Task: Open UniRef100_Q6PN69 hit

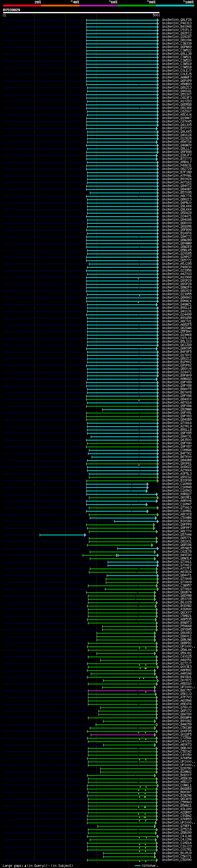Action: pos(176,47)
